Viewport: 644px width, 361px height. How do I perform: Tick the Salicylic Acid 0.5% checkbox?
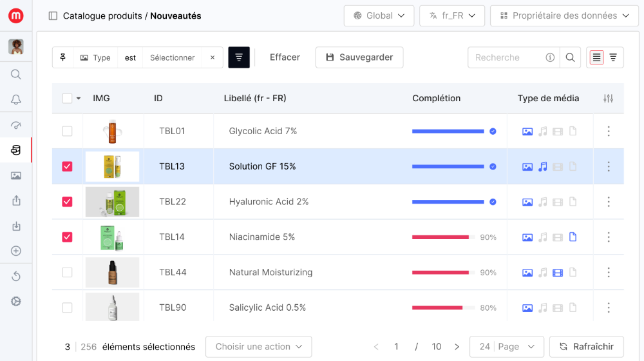(67, 307)
